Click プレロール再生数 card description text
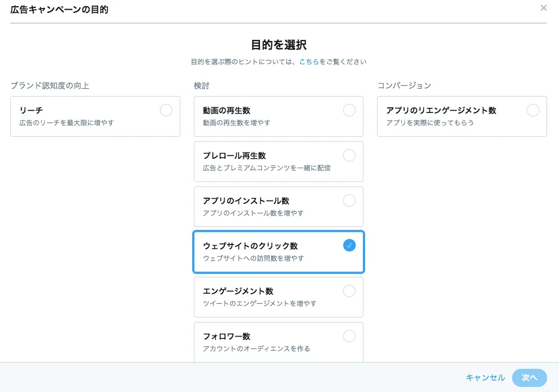Image resolution: width=559 pixels, height=392 pixels. (x=267, y=168)
